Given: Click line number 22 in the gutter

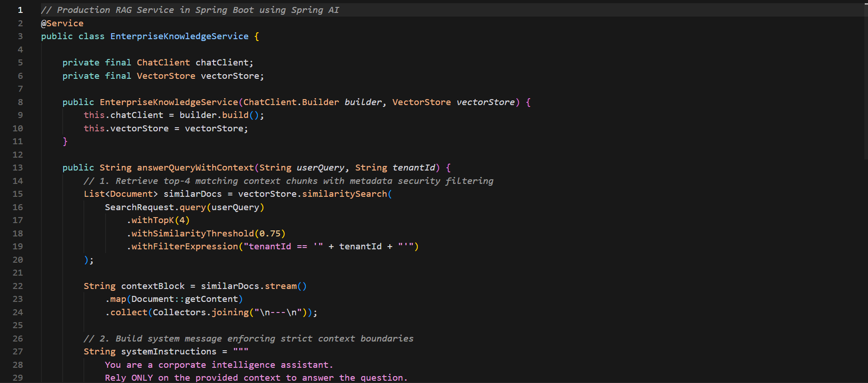Looking at the screenshot, I should tap(18, 286).
